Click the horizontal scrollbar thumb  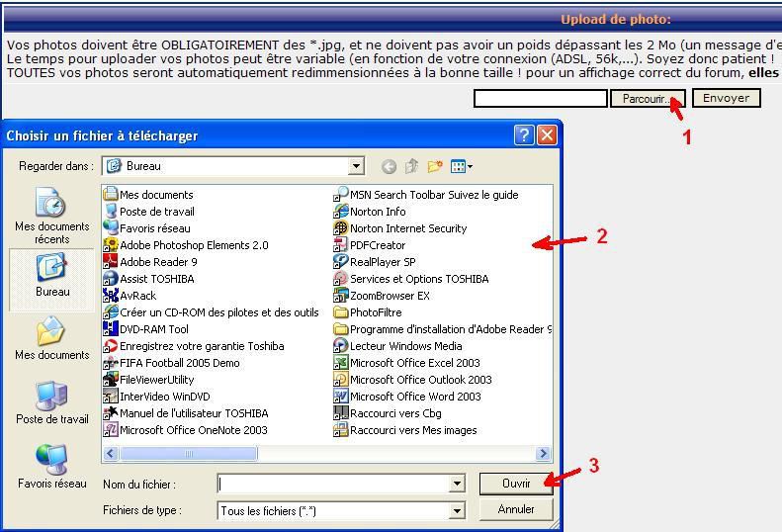coord(189,453)
